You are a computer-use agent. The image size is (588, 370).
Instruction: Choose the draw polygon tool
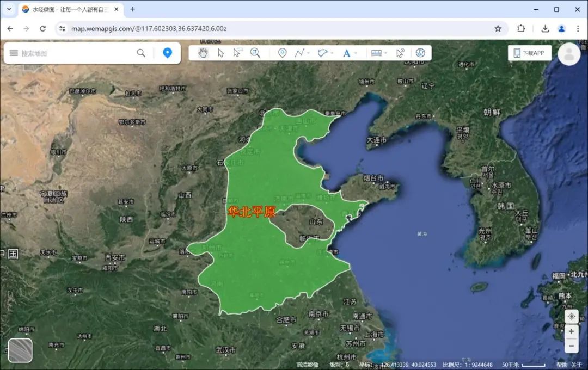[322, 53]
